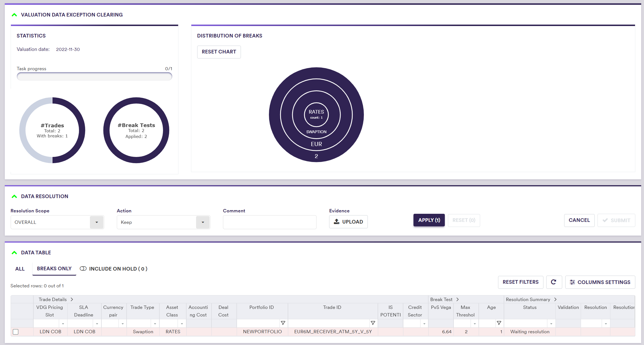
Task: Open VDG Pricing Slot filter dropdown
Action: (x=63, y=323)
